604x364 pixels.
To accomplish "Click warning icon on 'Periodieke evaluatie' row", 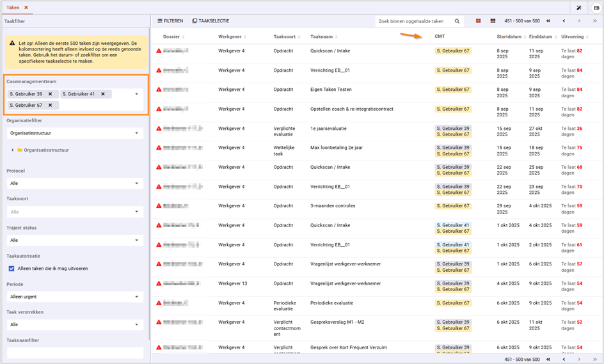I will [x=159, y=303].
